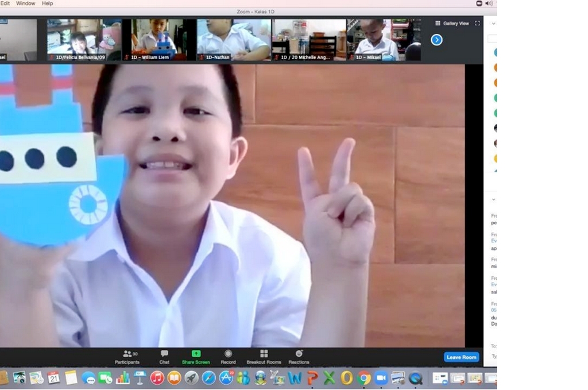Collapse the chat section chevron
Viewport: 588px width, 390px height.
coord(493,199)
